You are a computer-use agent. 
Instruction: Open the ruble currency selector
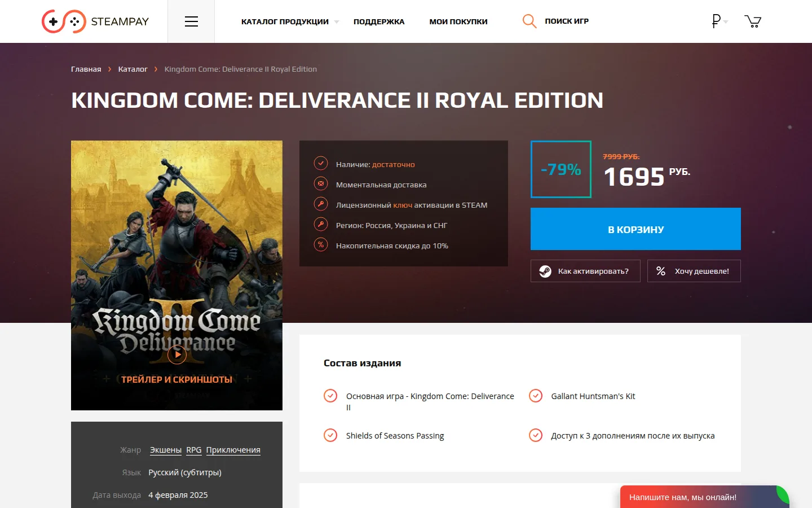720,21
